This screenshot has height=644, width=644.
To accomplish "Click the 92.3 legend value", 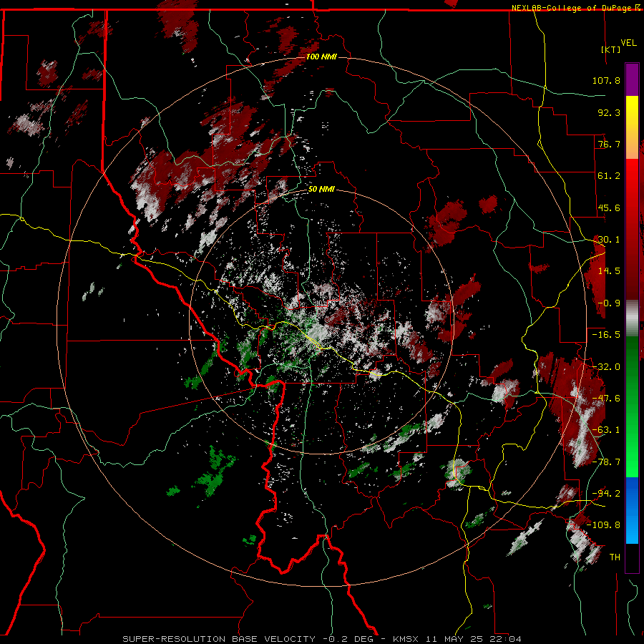I will click(x=609, y=112).
